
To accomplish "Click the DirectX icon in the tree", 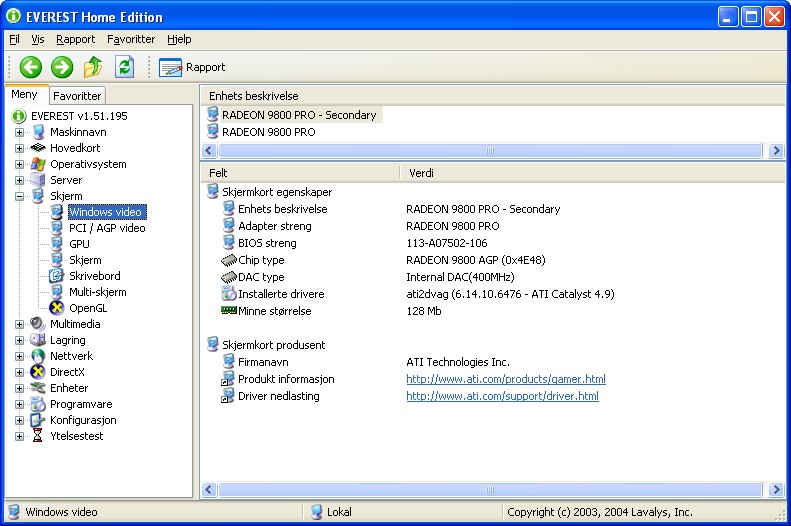I will click(38, 372).
